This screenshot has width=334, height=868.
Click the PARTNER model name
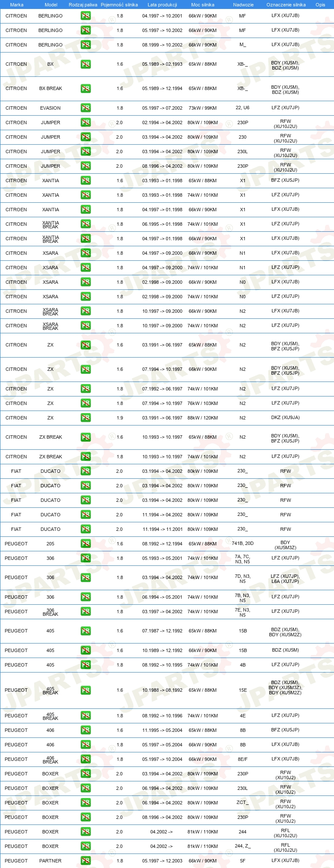(50, 861)
